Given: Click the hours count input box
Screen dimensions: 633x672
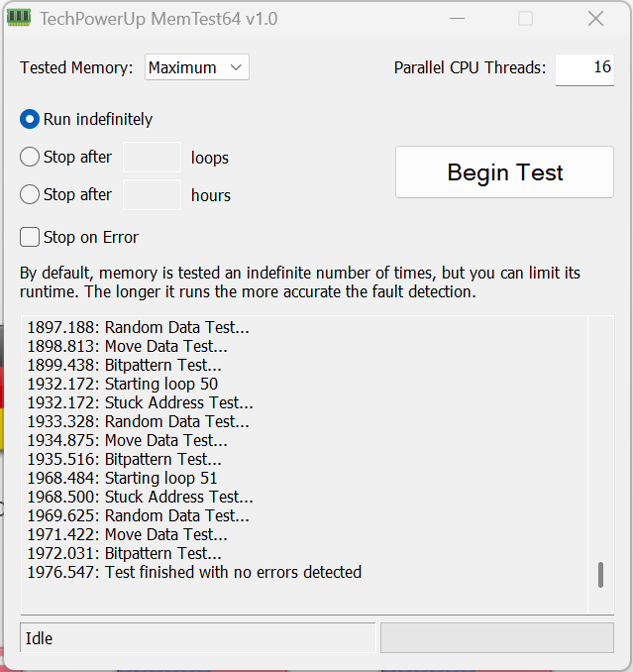Looking at the screenshot, I should click(152, 195).
